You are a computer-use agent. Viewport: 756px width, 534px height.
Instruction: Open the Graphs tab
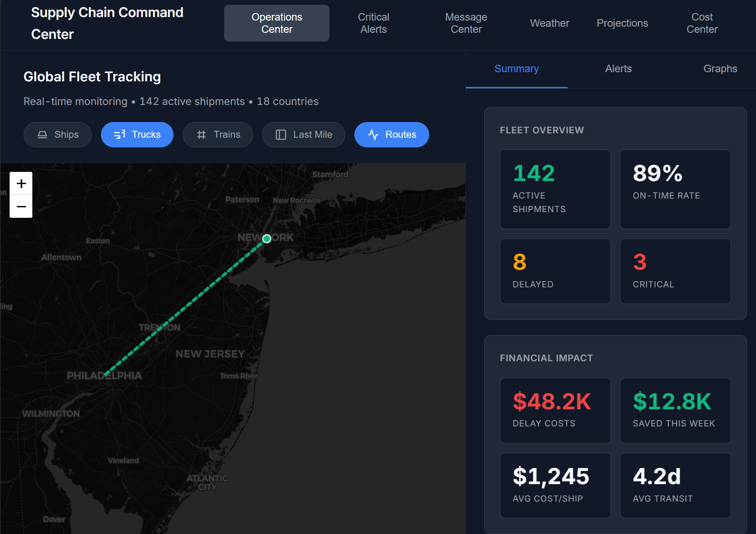click(x=720, y=69)
